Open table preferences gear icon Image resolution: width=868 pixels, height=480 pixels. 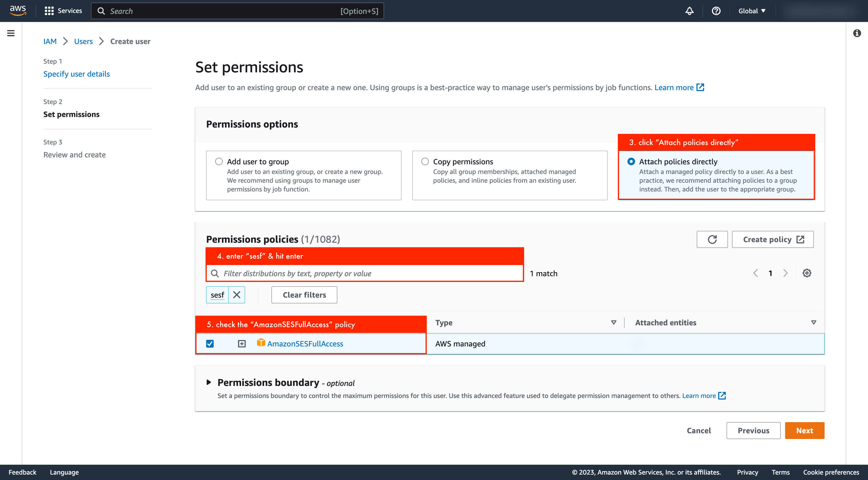[807, 273]
